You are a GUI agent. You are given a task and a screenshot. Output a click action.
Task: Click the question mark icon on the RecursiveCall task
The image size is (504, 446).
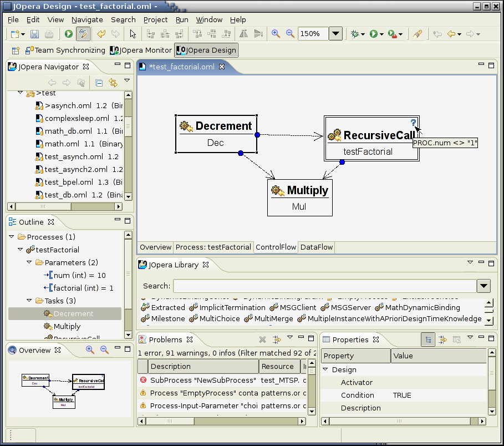coord(414,123)
